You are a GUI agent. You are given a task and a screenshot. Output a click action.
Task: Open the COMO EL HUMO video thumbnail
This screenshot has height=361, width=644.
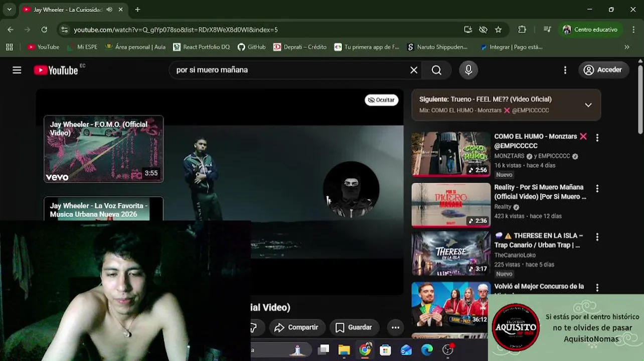(x=451, y=154)
